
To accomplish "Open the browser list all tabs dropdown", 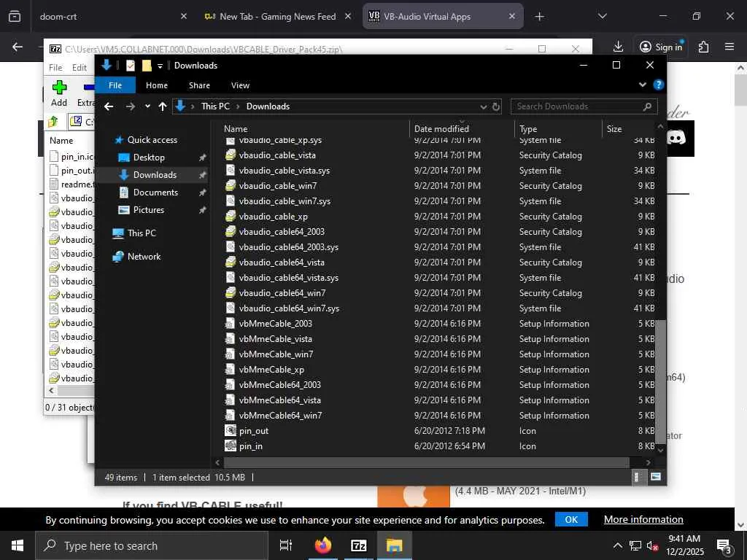I will coord(602,17).
